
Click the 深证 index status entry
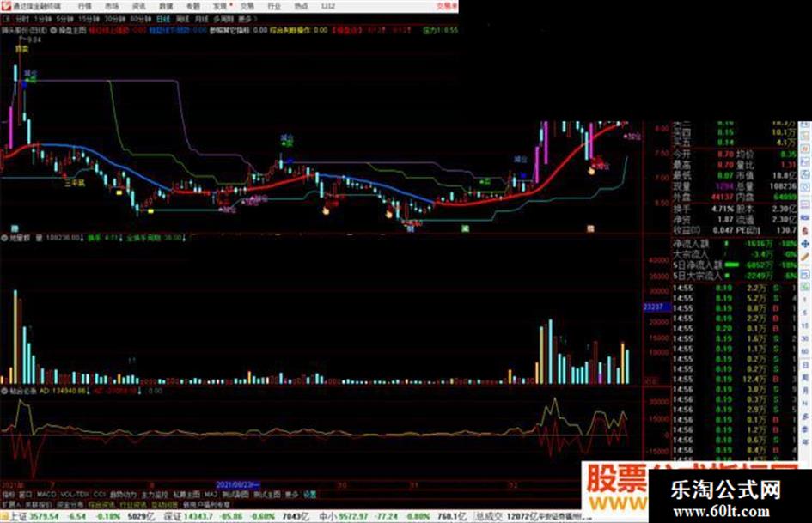[235, 516]
